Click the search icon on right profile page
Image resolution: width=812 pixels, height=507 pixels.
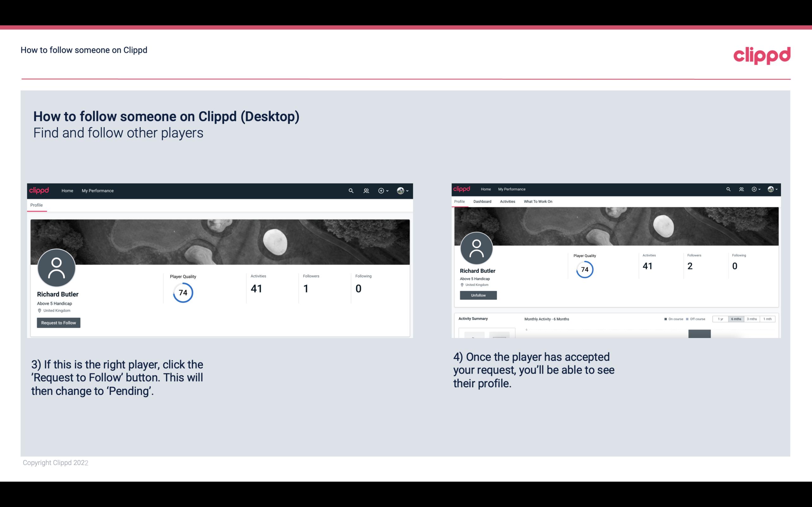729,189
